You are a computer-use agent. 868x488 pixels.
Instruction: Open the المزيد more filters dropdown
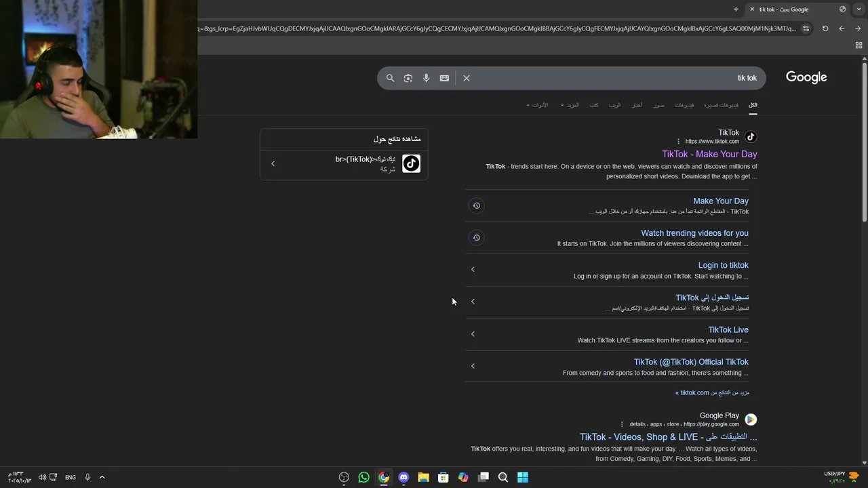570,105
